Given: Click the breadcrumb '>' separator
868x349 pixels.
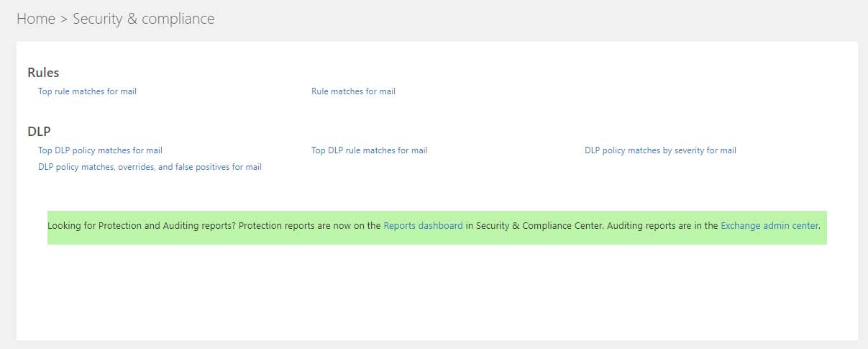Looking at the screenshot, I should 64,19.
